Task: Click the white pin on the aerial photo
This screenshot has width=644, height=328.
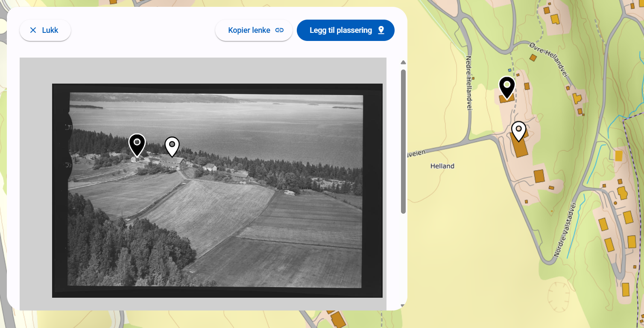Action: click(x=172, y=146)
